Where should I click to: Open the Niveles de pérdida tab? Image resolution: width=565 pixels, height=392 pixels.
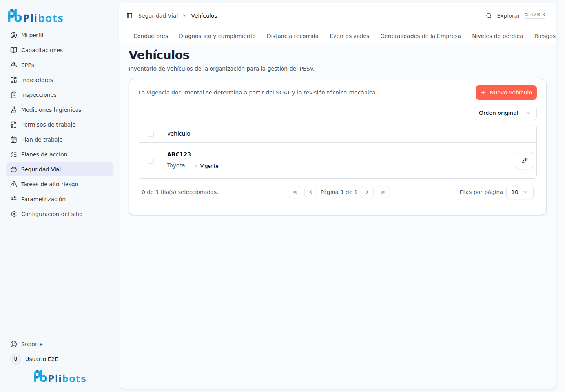coord(498,36)
